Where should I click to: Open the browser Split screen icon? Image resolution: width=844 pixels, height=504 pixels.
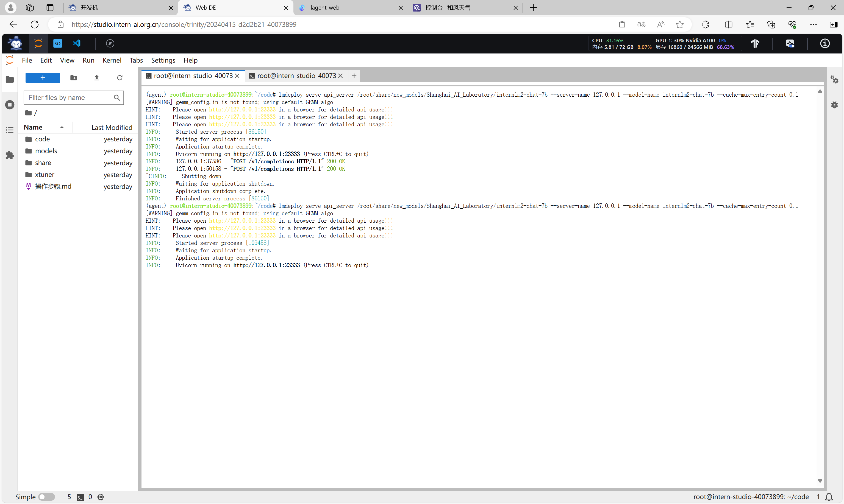[728, 24]
